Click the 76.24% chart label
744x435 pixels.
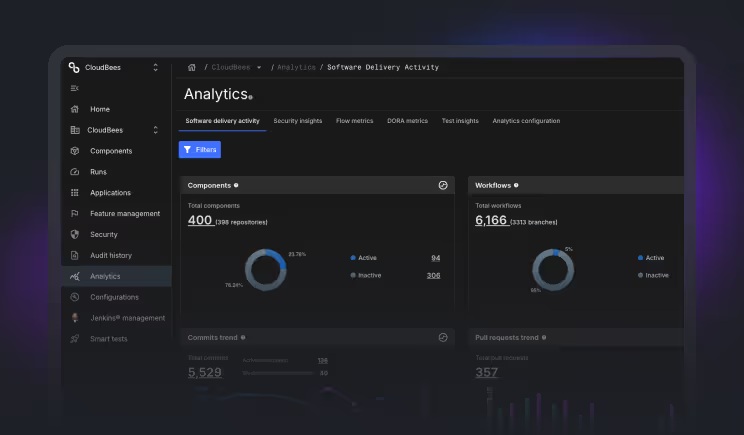tap(233, 286)
